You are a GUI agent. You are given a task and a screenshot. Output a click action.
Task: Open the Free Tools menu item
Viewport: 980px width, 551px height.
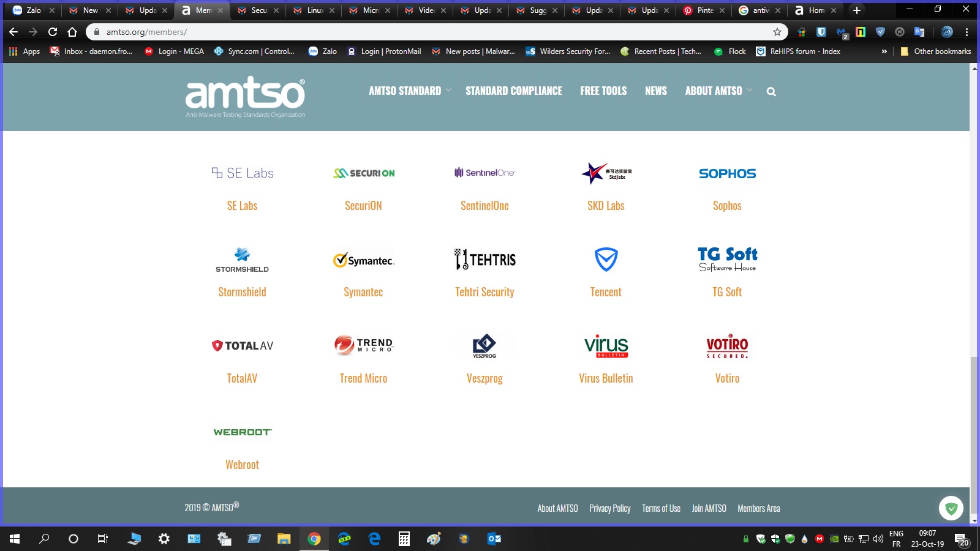click(603, 91)
